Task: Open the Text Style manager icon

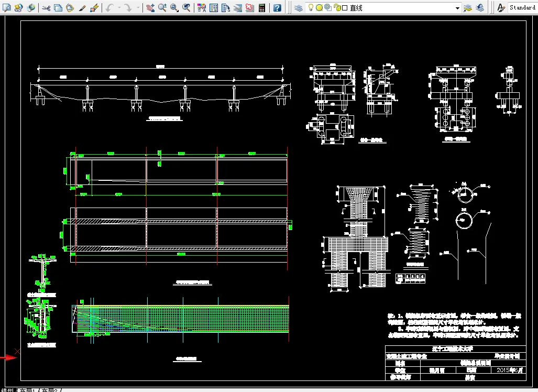Action: (501, 7)
